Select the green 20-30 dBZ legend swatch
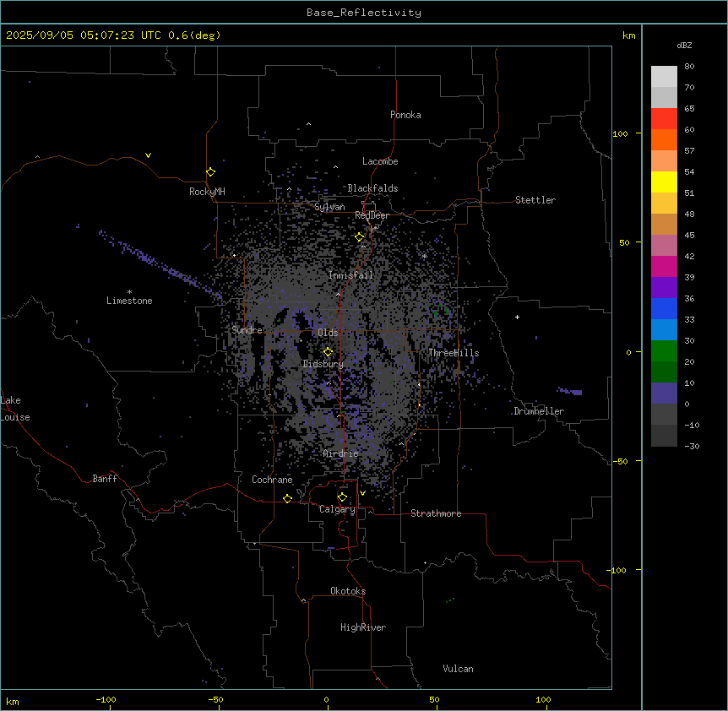This screenshot has height=711, width=728. click(664, 351)
